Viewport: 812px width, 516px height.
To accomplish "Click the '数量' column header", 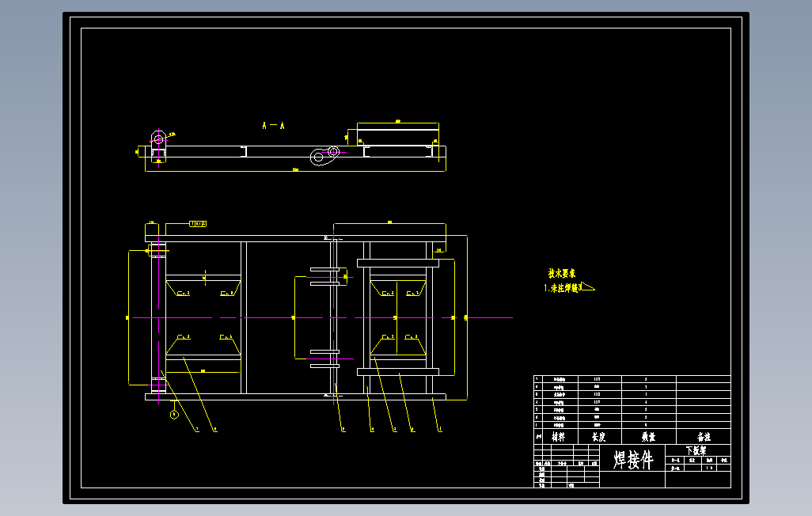I will click(648, 437).
